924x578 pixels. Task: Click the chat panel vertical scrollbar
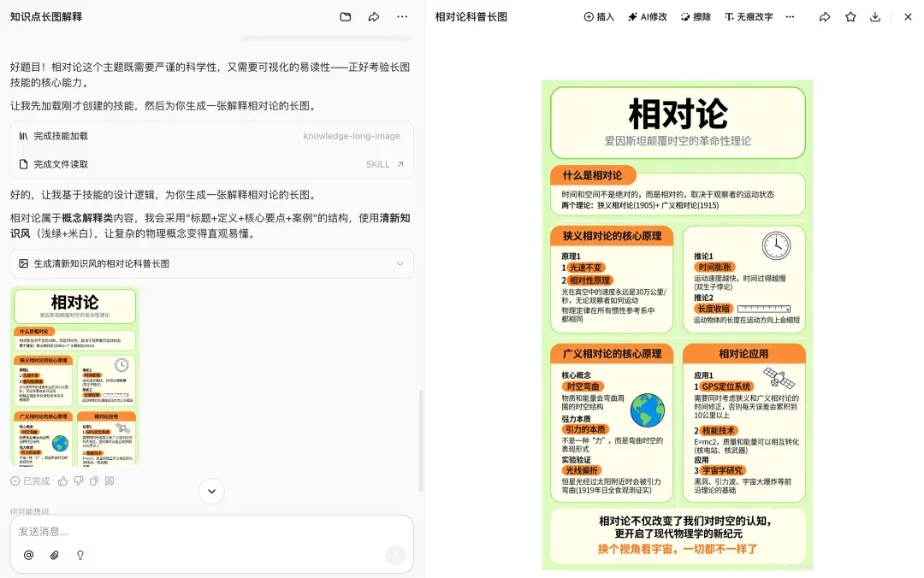[x=420, y=440]
